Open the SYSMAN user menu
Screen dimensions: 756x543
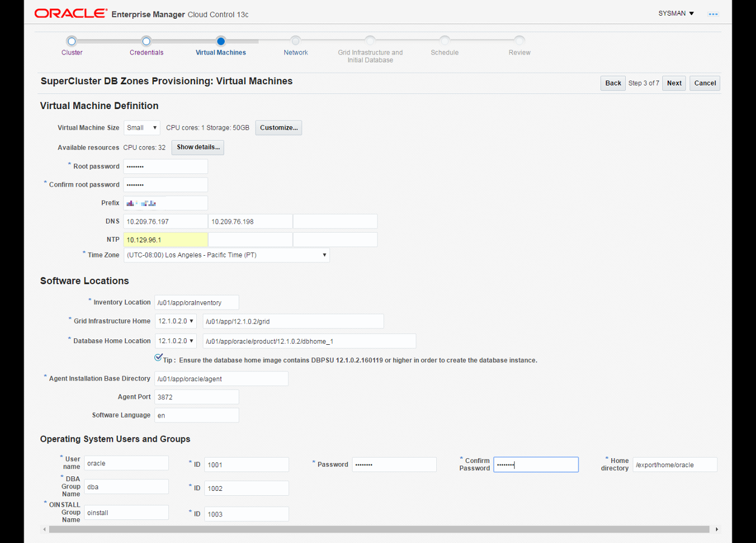pos(676,13)
